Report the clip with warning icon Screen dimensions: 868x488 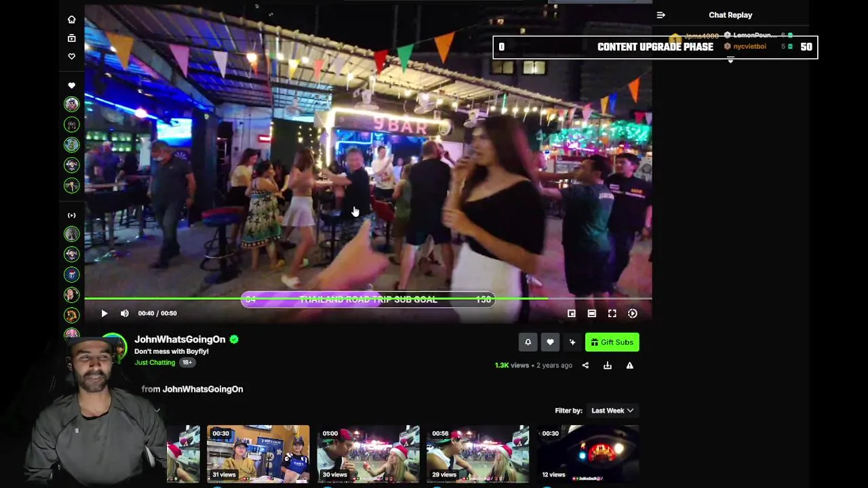point(629,365)
